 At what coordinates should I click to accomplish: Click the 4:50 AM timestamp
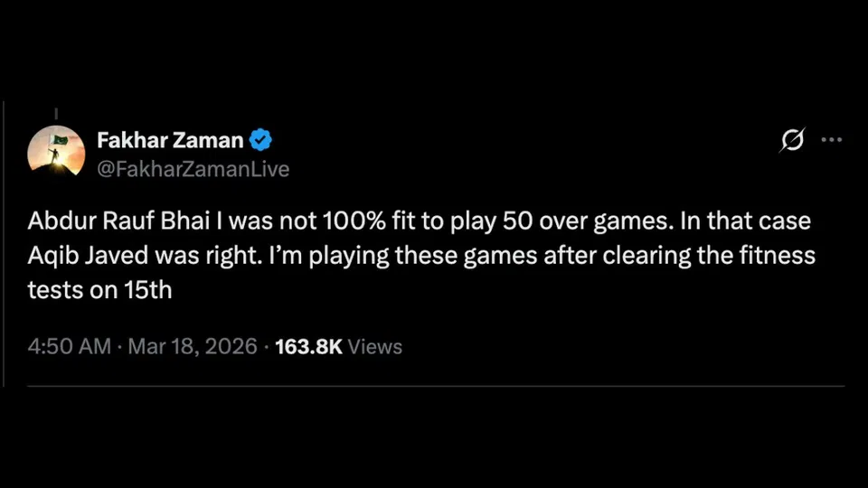[69, 346]
